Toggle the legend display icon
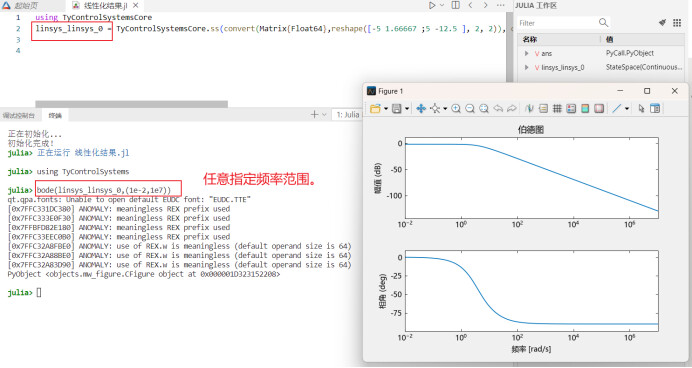The height and width of the screenshot is (368, 692). 571,109
